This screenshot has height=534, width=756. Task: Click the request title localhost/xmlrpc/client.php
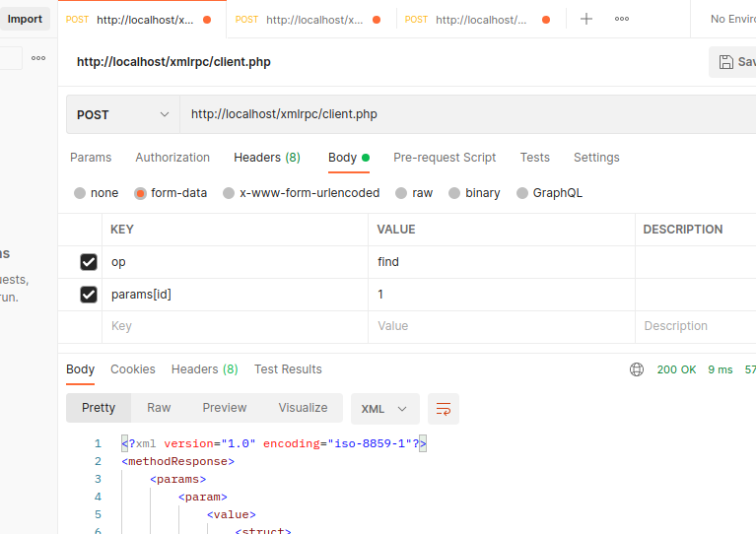[173, 62]
